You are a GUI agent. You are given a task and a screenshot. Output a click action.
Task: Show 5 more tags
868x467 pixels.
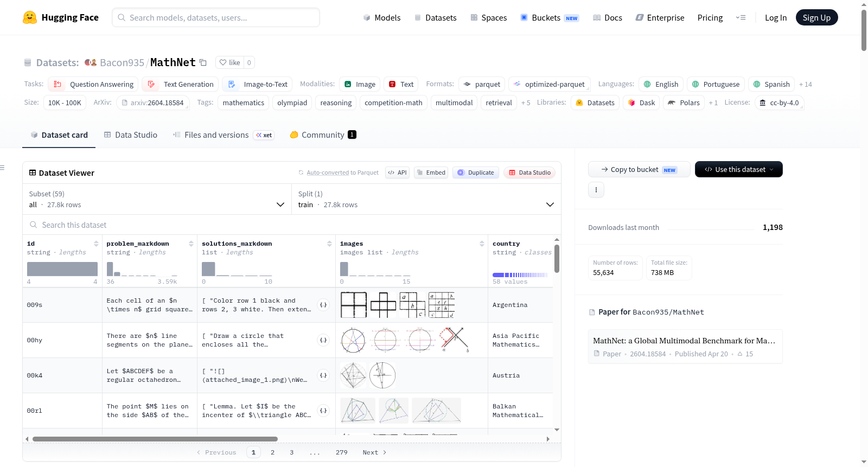click(526, 103)
